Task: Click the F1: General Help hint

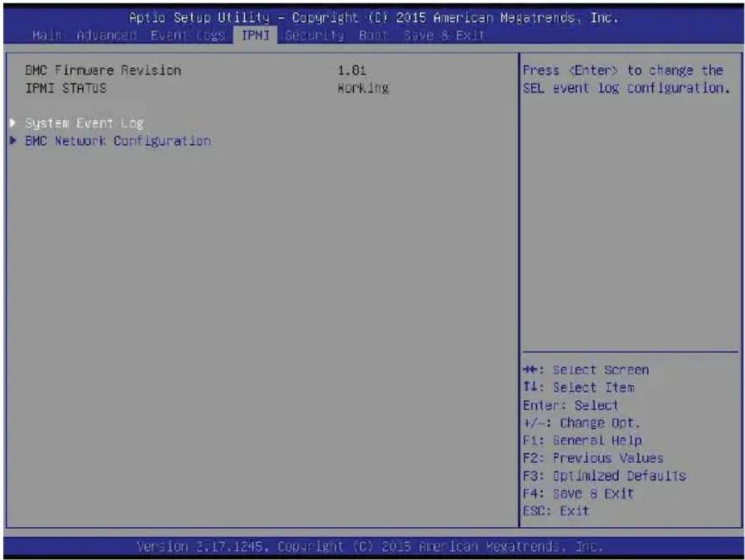Action: (x=582, y=440)
